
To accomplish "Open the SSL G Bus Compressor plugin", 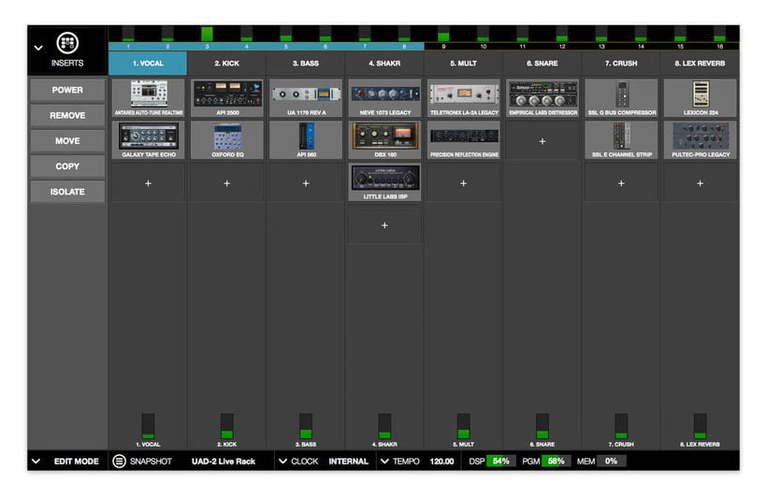I will pos(621,98).
